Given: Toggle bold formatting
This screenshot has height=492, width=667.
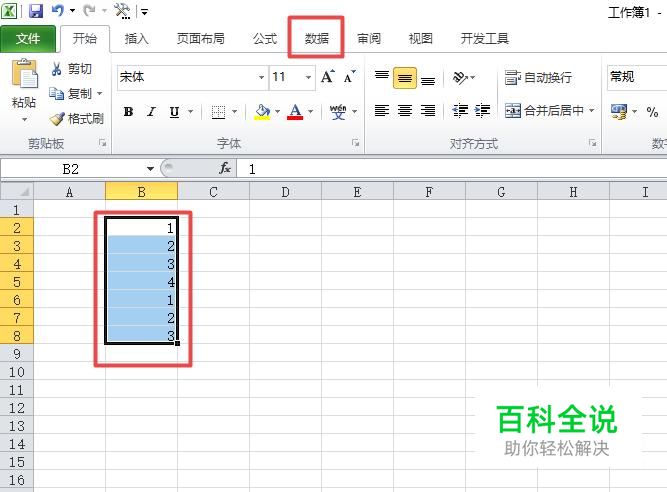Looking at the screenshot, I should pyautogui.click(x=128, y=112).
